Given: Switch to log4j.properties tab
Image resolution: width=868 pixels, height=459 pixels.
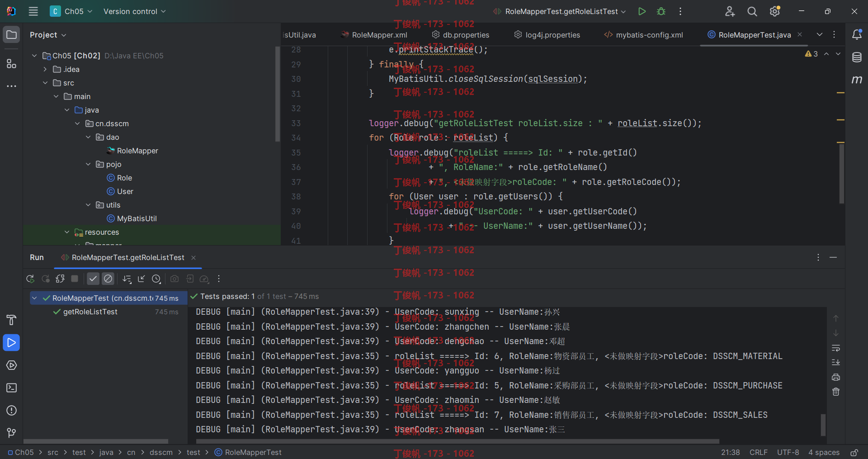Looking at the screenshot, I should coord(547,35).
